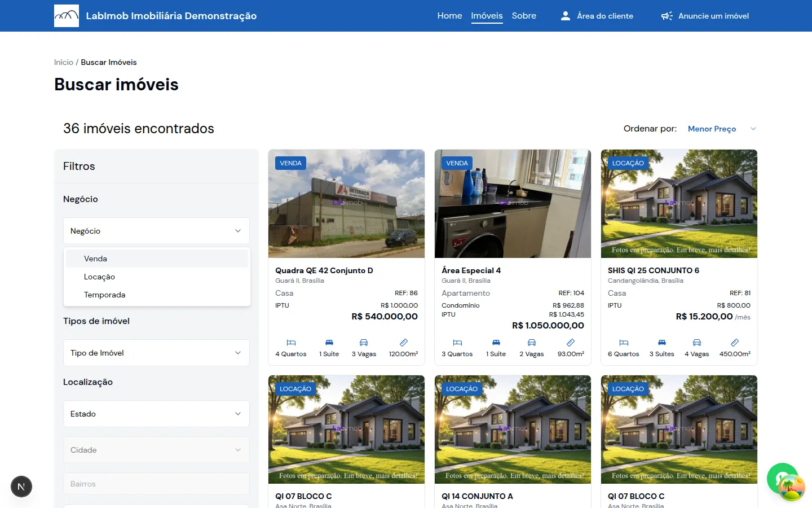This screenshot has width=812, height=508.
Task: Open the Cidade dropdown
Action: tap(156, 450)
